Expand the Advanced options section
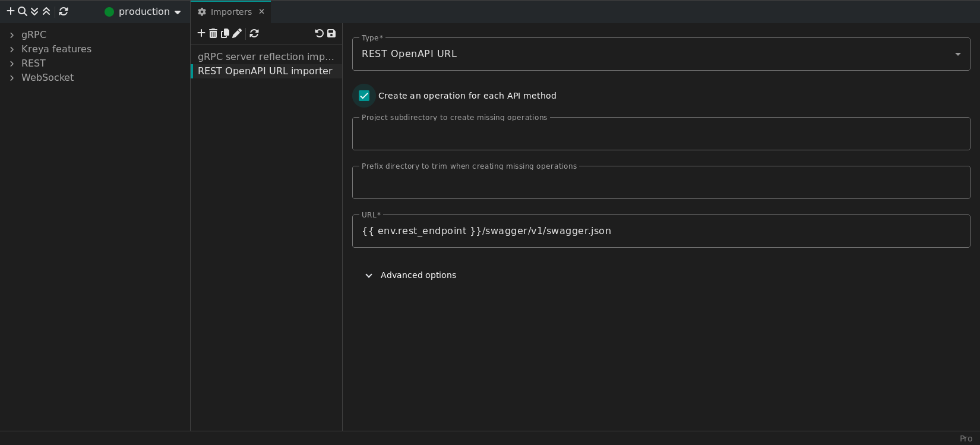The height and width of the screenshot is (445, 980). click(x=411, y=275)
